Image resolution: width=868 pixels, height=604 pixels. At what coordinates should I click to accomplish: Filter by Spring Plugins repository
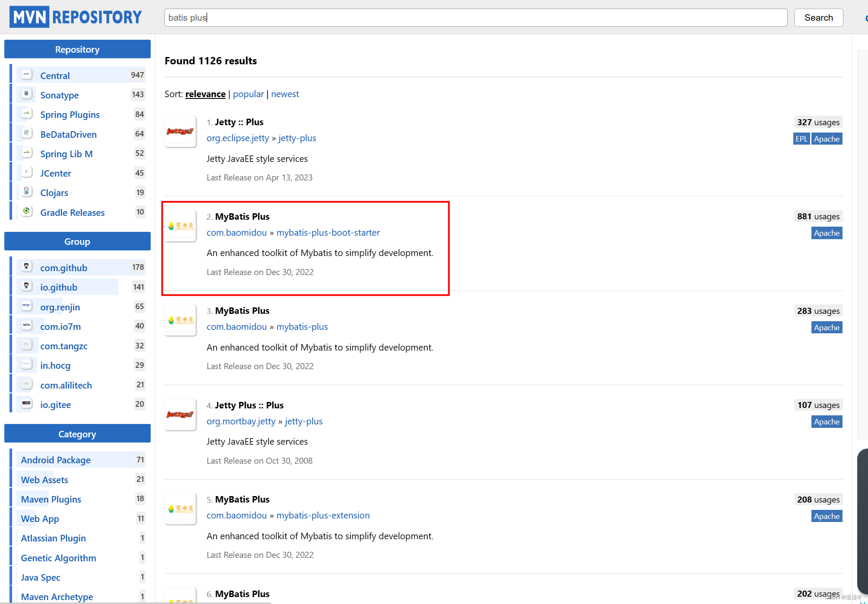tap(70, 115)
